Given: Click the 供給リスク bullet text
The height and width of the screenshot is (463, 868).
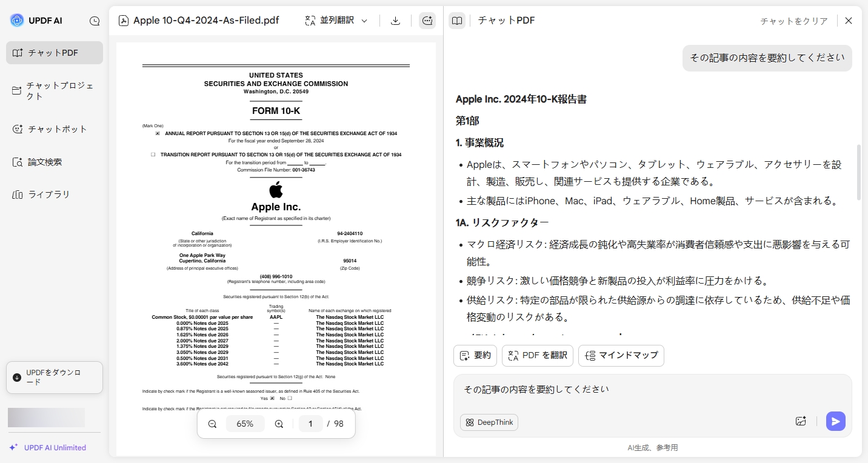Looking at the screenshot, I should [x=658, y=308].
